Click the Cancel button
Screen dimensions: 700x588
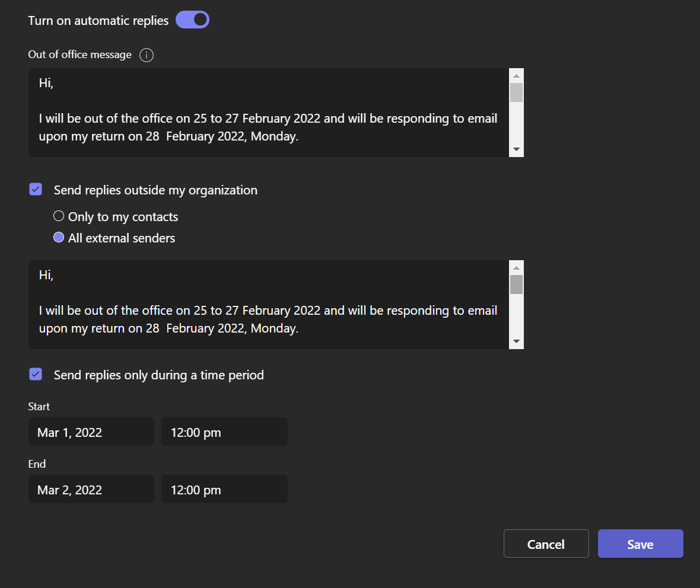pyautogui.click(x=546, y=544)
